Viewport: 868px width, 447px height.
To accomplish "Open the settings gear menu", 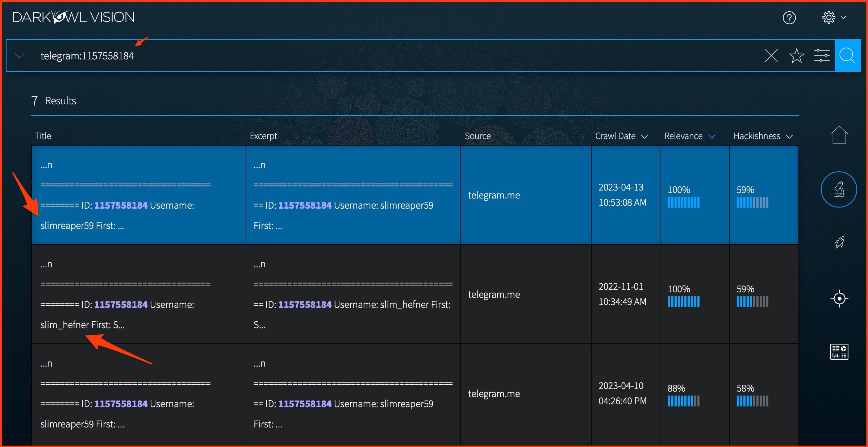I will tap(829, 17).
